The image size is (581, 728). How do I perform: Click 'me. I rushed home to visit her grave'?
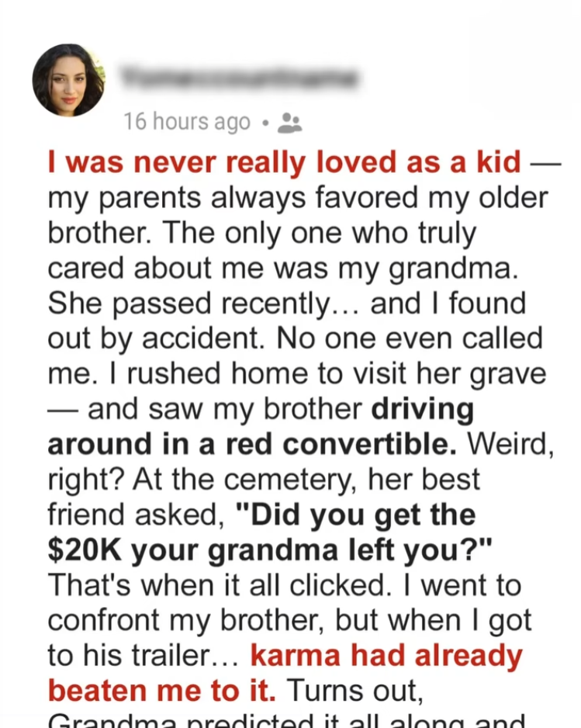pos(297,375)
